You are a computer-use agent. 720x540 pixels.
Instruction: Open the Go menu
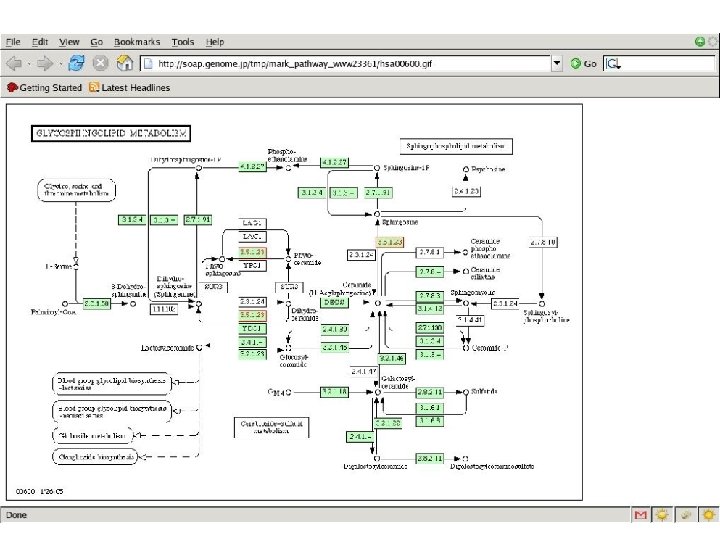tap(96, 42)
